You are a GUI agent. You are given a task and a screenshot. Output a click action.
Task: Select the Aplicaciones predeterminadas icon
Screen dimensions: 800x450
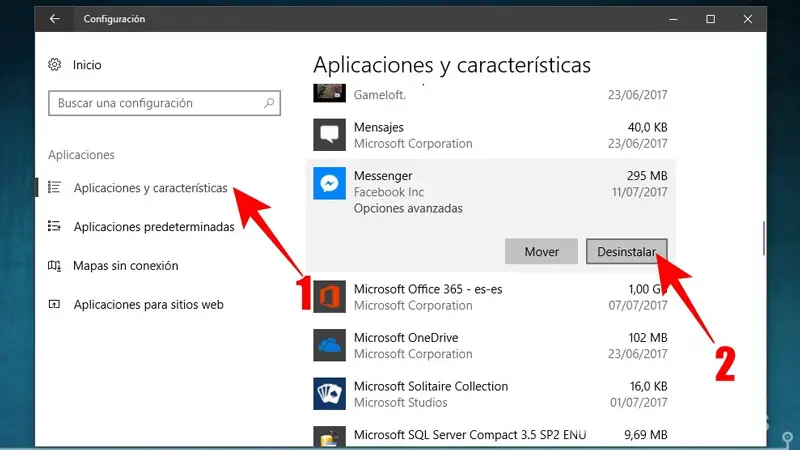(x=55, y=226)
